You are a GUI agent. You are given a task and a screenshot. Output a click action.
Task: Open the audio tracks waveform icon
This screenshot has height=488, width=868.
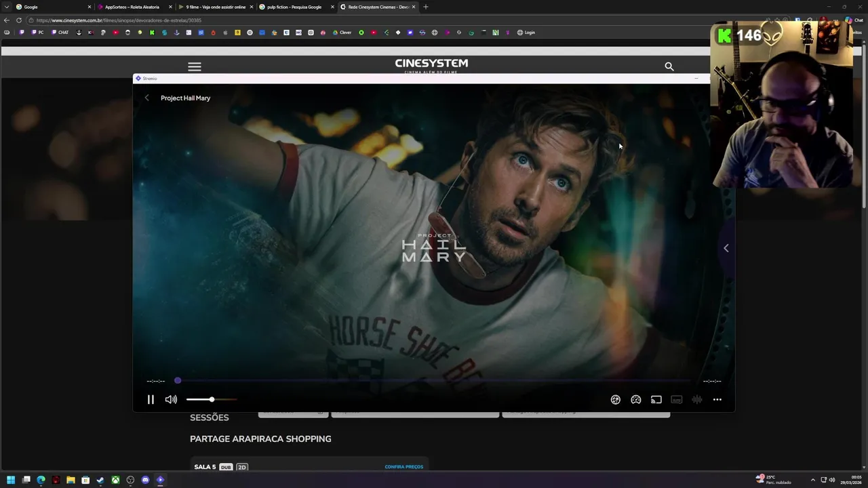click(696, 400)
